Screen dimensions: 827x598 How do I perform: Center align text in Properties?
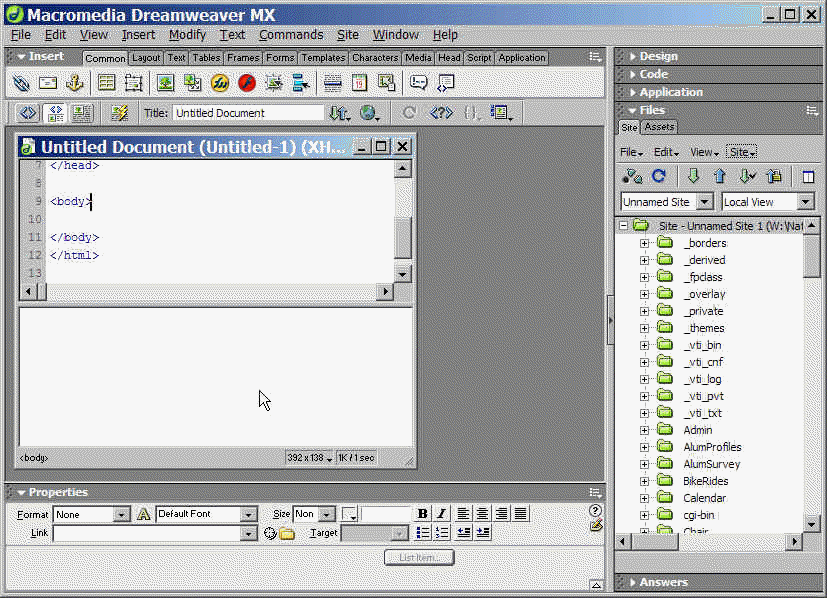pos(482,514)
